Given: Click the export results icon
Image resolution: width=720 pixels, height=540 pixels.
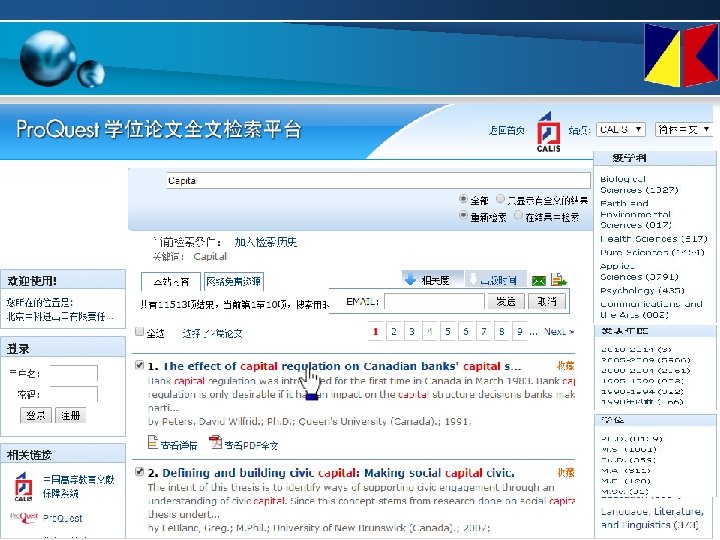Looking at the screenshot, I should [559, 279].
